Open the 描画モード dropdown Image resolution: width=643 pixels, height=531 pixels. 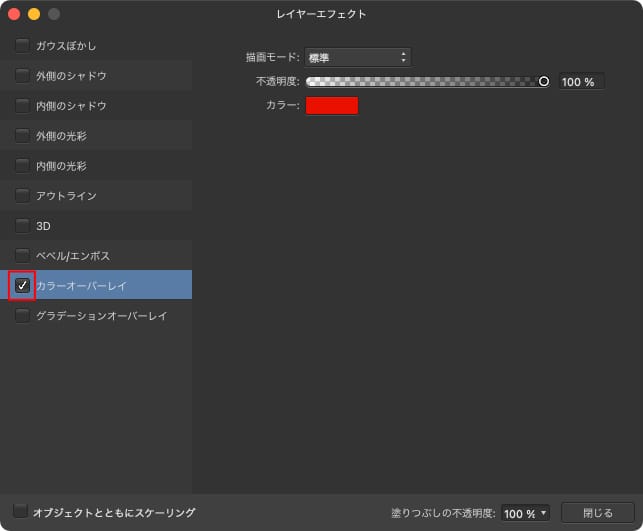point(357,58)
